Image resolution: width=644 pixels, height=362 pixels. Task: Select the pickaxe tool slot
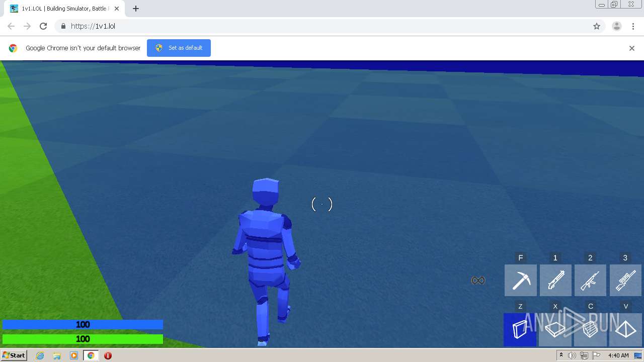[521, 281]
